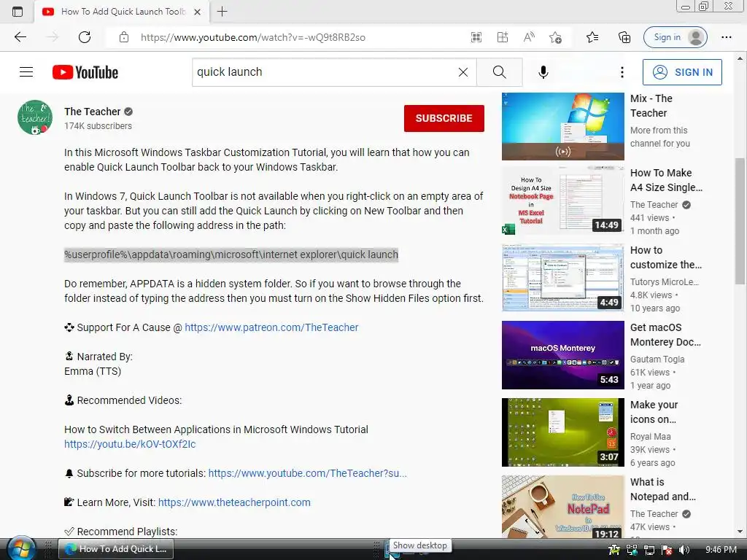Open apps available icon in address bar
This screenshot has height=560, width=747.
tap(503, 37)
